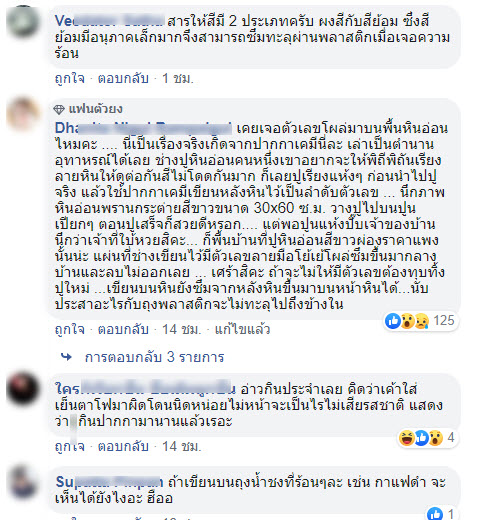
Task: Reply to the เย็นตาโฟ comment
Action: coord(123,446)
